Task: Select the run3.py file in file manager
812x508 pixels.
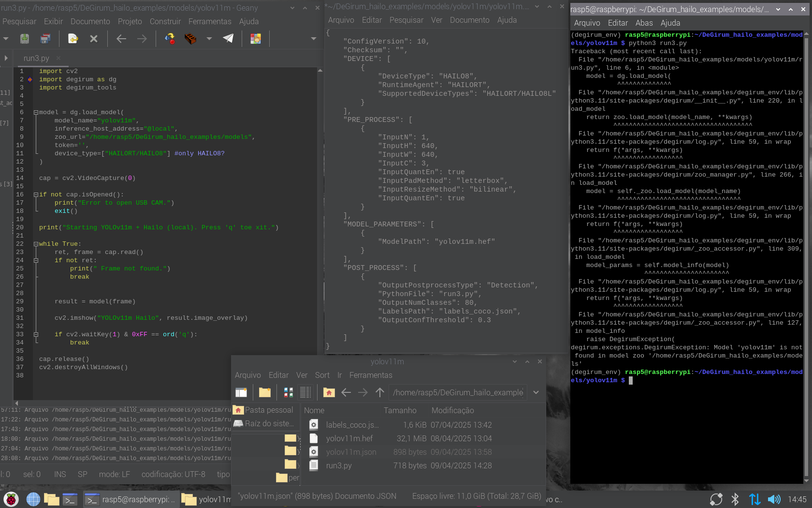Action: point(339,465)
